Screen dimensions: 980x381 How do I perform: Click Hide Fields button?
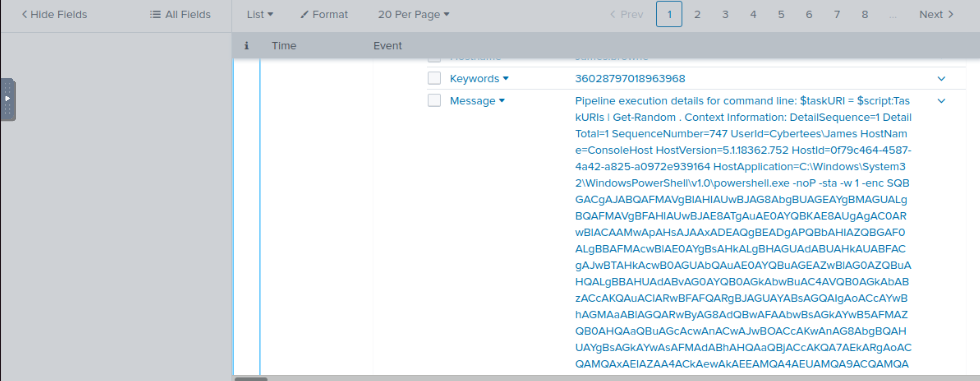(54, 15)
